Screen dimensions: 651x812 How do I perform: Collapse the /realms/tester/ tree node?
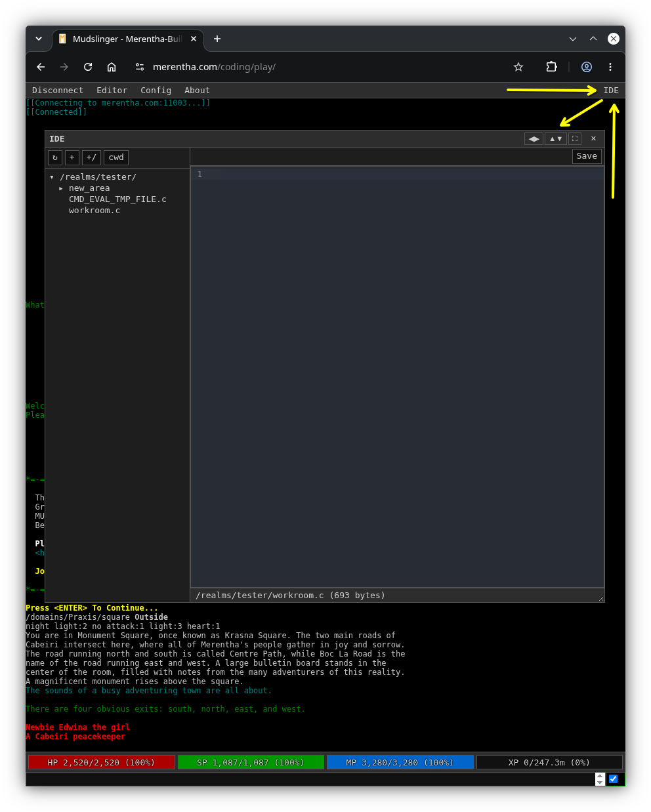(x=52, y=177)
